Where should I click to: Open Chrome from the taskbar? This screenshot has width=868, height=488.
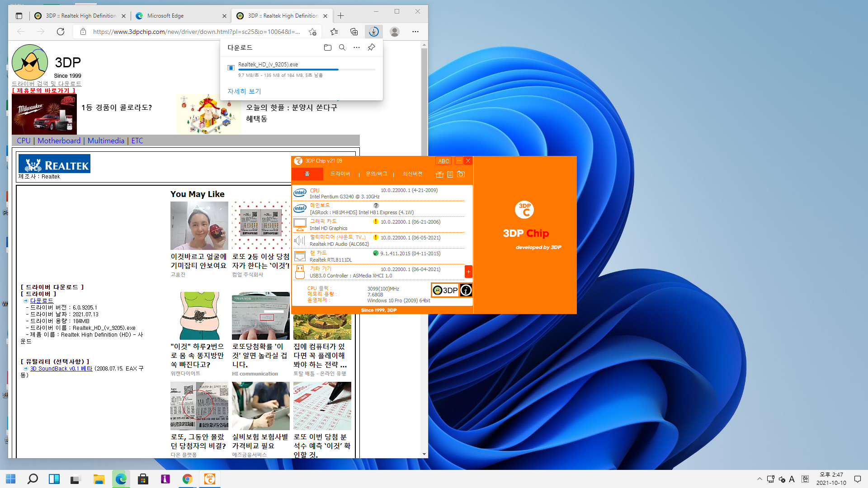(x=187, y=479)
